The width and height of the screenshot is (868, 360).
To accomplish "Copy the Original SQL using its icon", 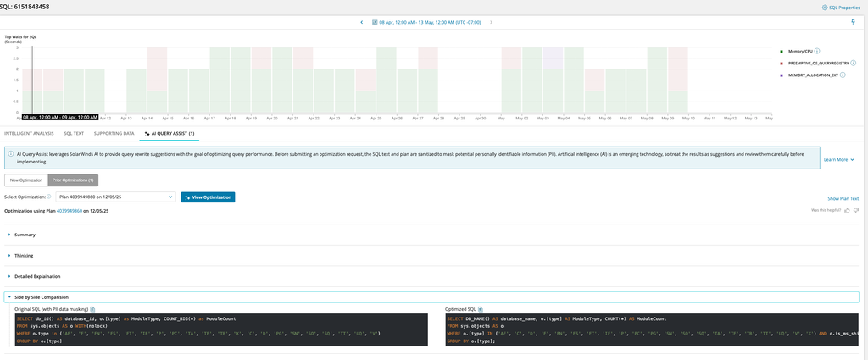I will (x=92, y=309).
